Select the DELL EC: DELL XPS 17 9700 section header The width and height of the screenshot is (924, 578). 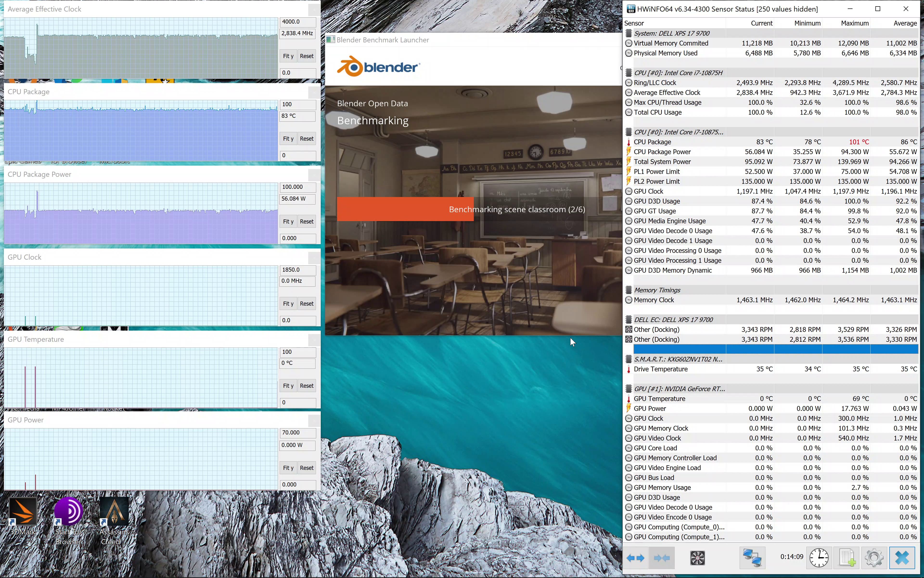pyautogui.click(x=771, y=320)
